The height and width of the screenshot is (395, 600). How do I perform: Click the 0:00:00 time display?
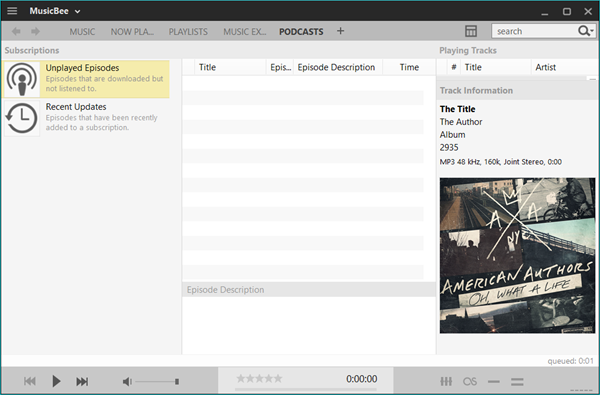click(362, 379)
